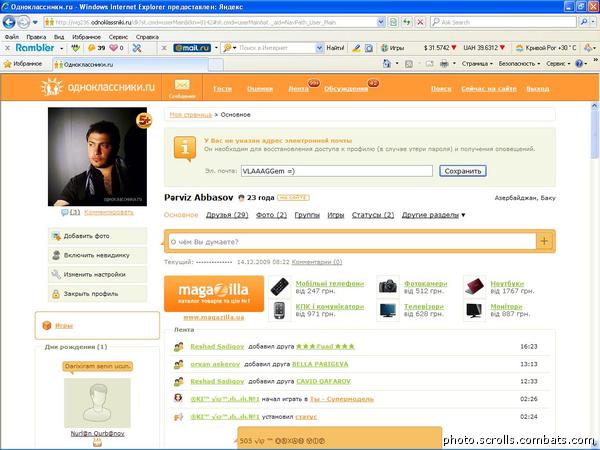Click the browser Home icon

pos(387,64)
